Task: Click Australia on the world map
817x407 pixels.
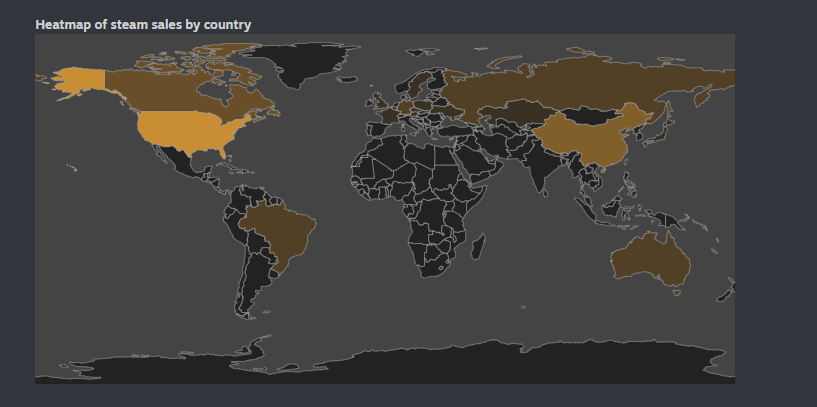Action: pyautogui.click(x=651, y=261)
